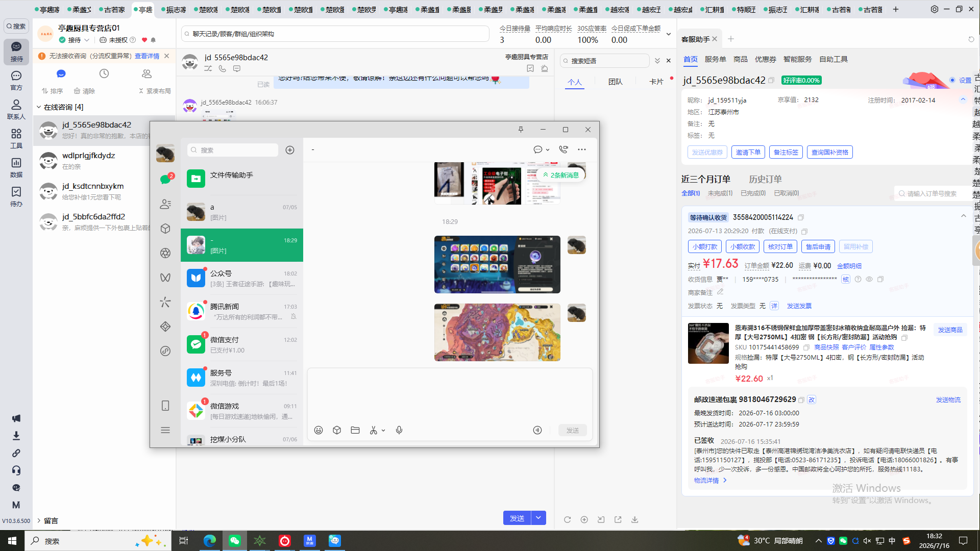
Task: Switch to the 优惠券 tab
Action: pyautogui.click(x=765, y=59)
